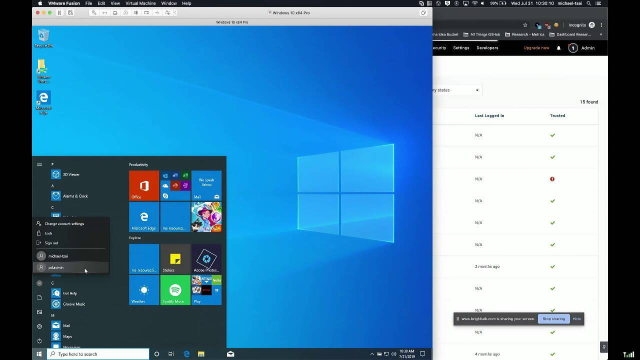This screenshot has width=640, height=360.
Task: Select the folder shortcut on desktop
Action: click(x=43, y=71)
